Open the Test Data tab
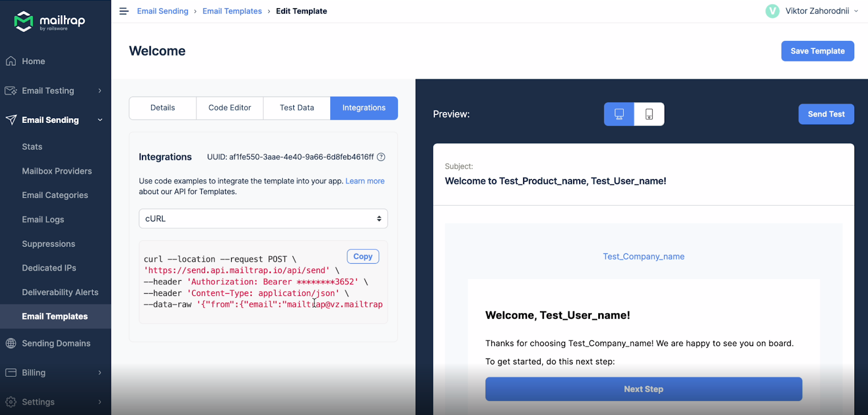This screenshot has width=868, height=415. [297, 108]
